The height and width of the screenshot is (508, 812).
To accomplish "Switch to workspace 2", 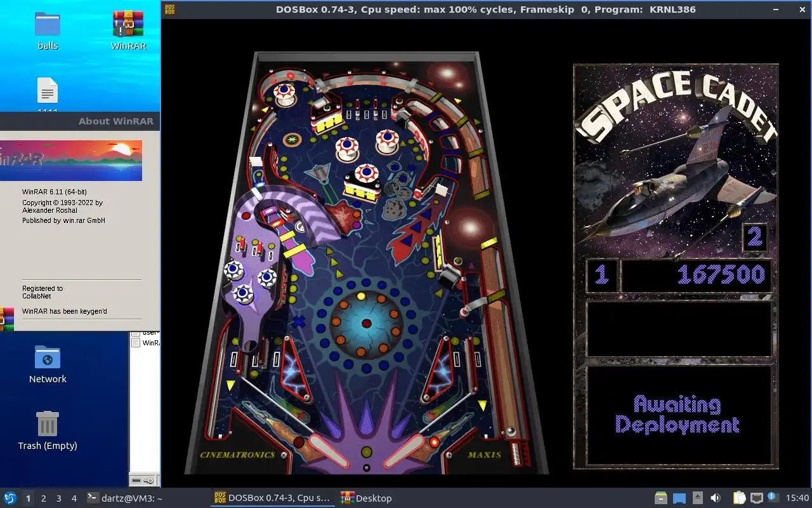I will [43, 498].
